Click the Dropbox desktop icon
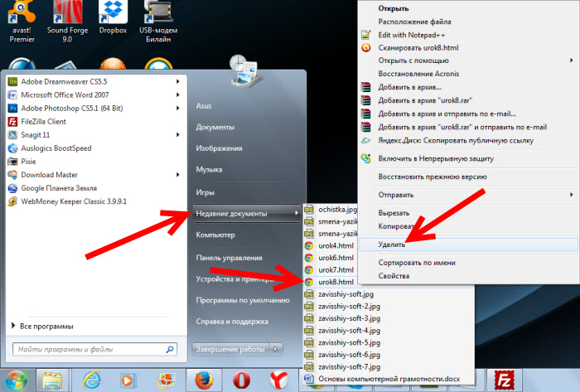Viewport: 580px width, 392px height. [x=112, y=17]
